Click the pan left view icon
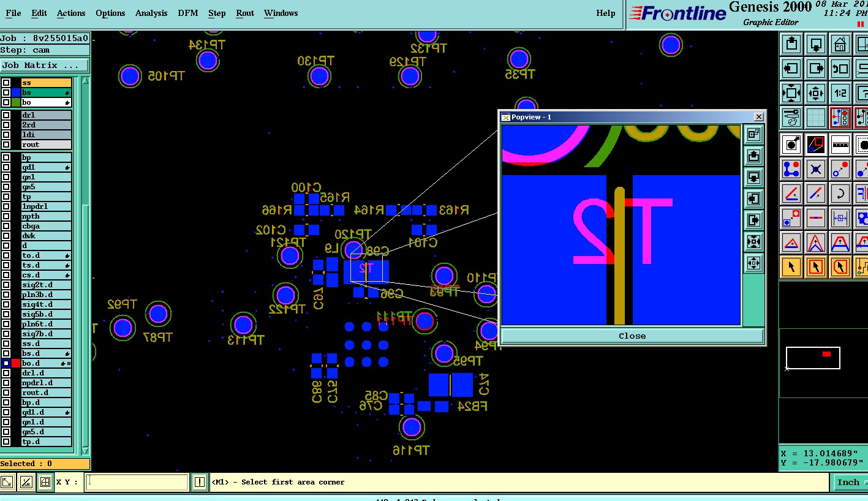Image resolution: width=868 pixels, height=501 pixels. click(791, 69)
